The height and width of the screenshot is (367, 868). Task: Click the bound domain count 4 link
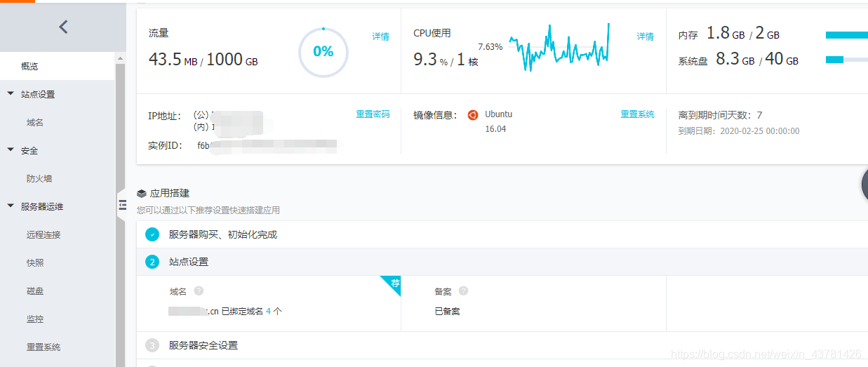268,312
